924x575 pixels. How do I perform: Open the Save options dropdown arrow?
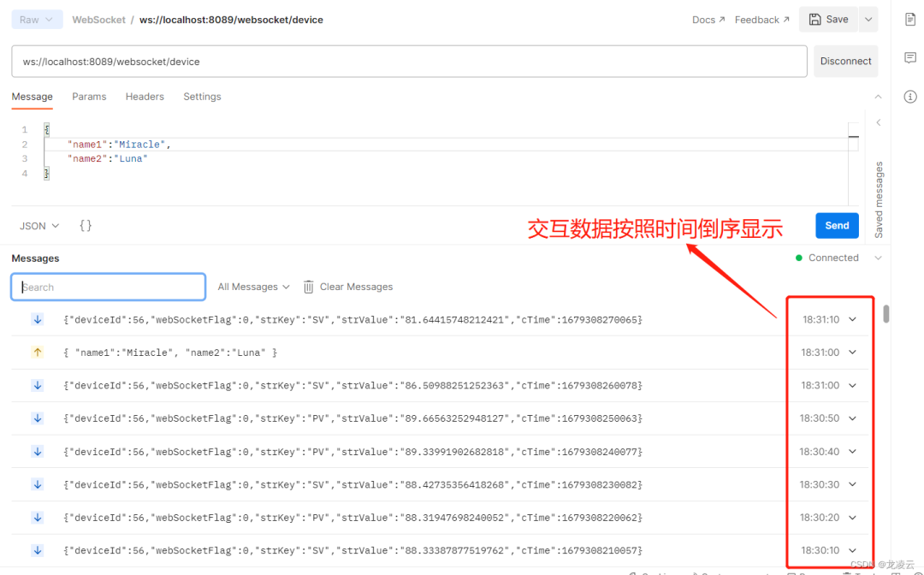868,20
